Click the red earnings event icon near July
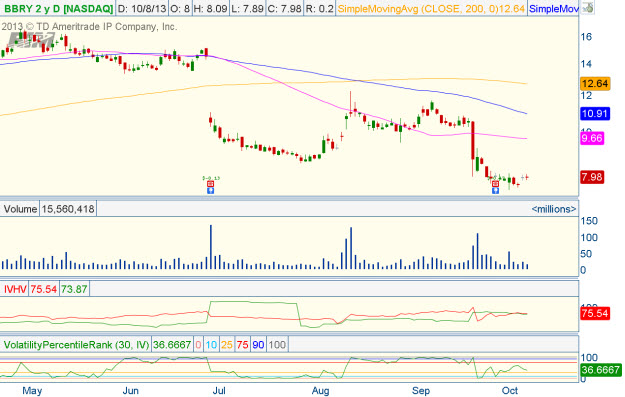This screenshot has width=625, height=397. tap(210, 184)
